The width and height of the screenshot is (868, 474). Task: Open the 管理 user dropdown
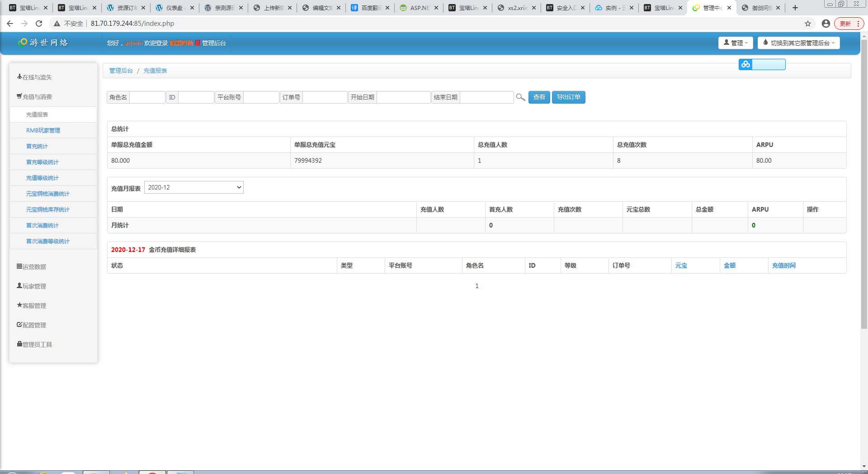[735, 43]
